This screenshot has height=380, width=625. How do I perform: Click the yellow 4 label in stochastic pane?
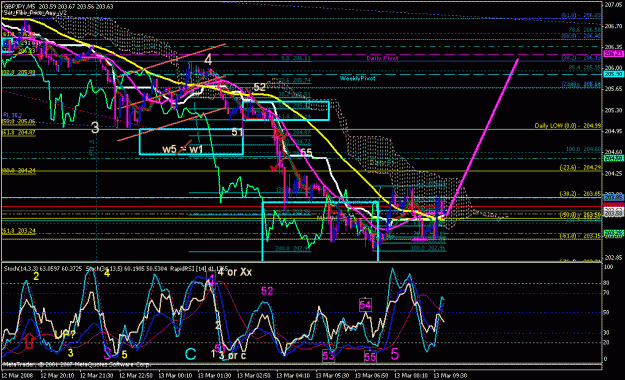[107, 273]
